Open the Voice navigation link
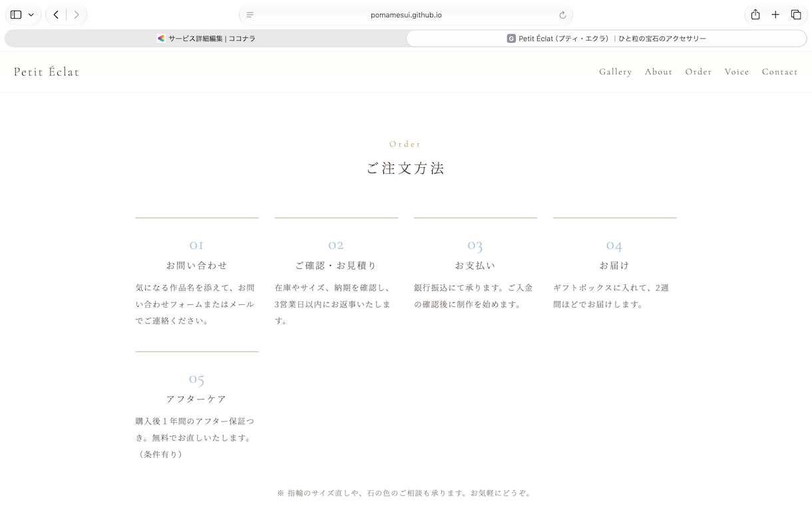The image size is (812, 508). tap(737, 72)
